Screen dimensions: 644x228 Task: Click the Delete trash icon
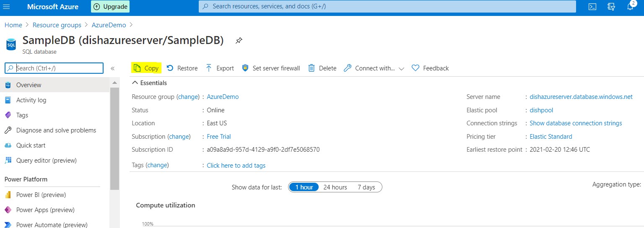312,68
